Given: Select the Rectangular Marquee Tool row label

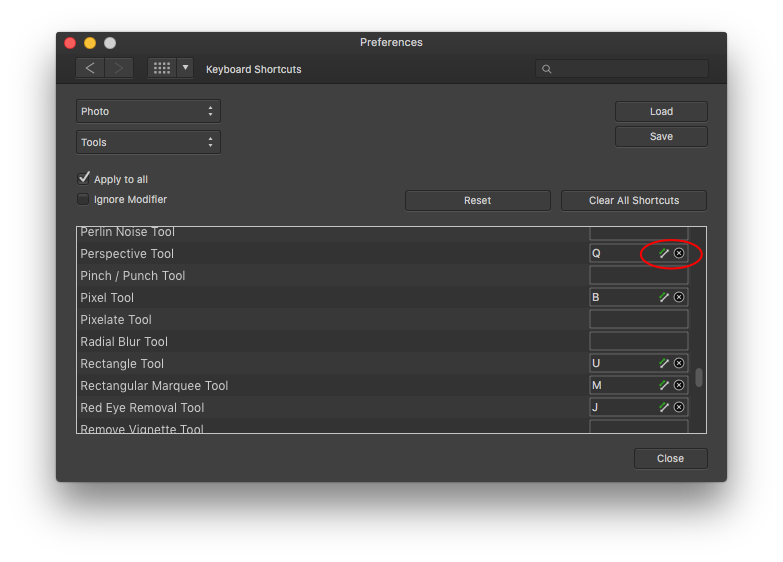Looking at the screenshot, I should coord(154,386).
